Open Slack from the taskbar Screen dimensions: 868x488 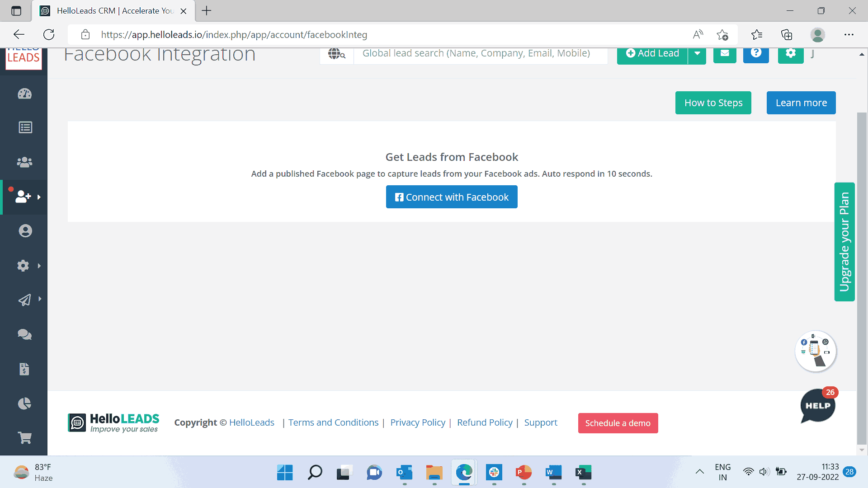[x=494, y=473]
